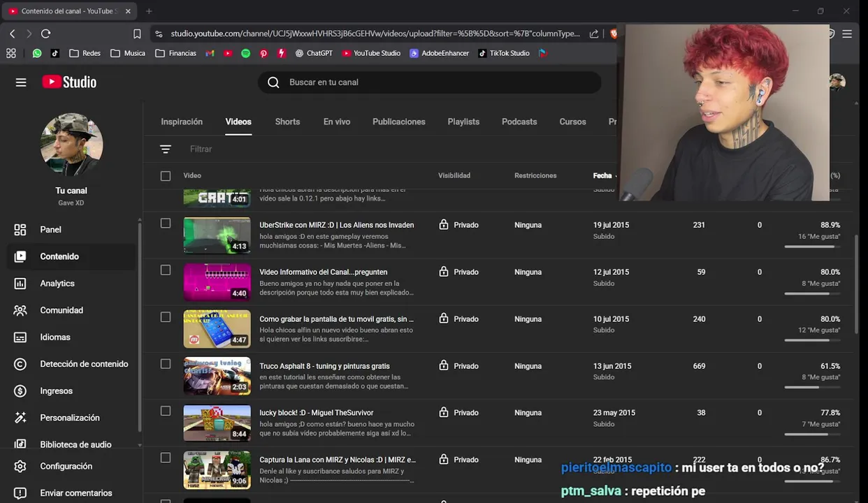Click the YouTube Studio logo
868x503 pixels.
[69, 82]
